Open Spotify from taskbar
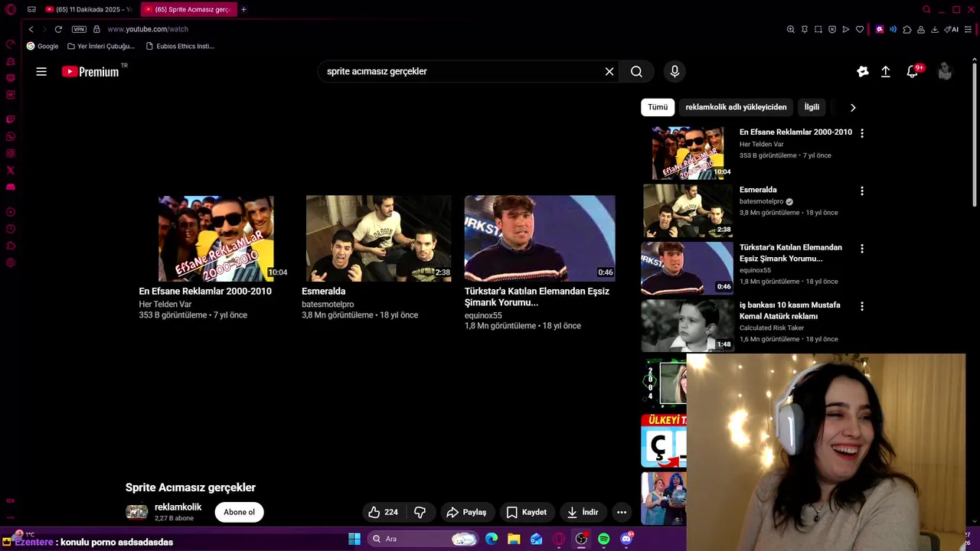 (603, 539)
